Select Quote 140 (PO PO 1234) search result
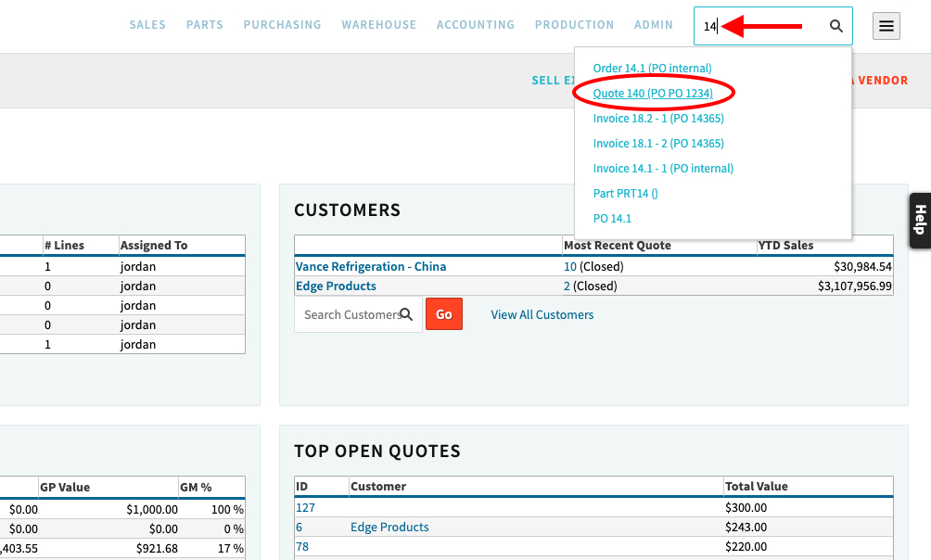The width and height of the screenshot is (931, 560). point(653,94)
